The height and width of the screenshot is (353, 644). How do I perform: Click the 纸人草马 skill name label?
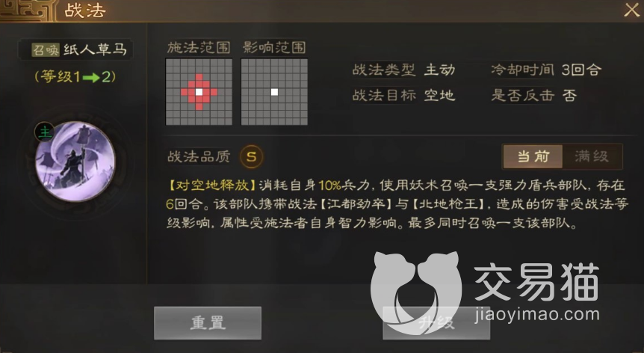[x=96, y=49]
